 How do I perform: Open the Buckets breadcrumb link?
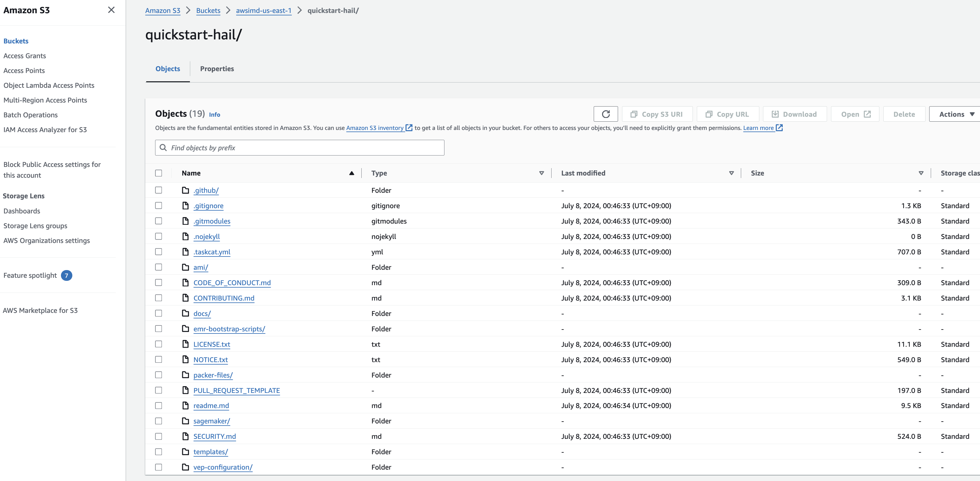[208, 11]
